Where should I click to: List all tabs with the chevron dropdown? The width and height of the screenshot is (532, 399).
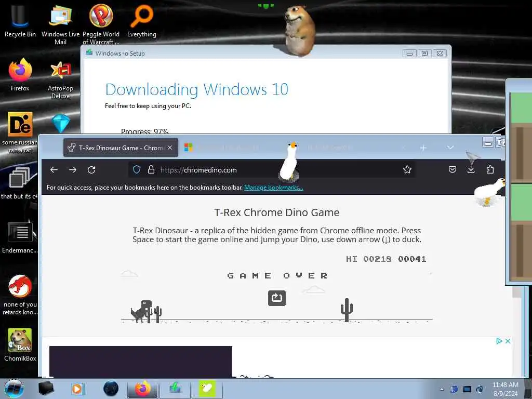(450, 147)
